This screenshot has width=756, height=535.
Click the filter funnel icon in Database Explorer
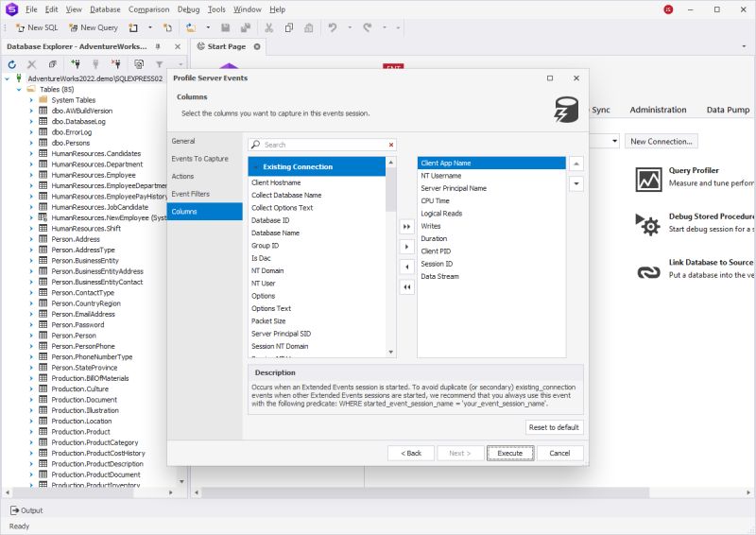(x=159, y=64)
